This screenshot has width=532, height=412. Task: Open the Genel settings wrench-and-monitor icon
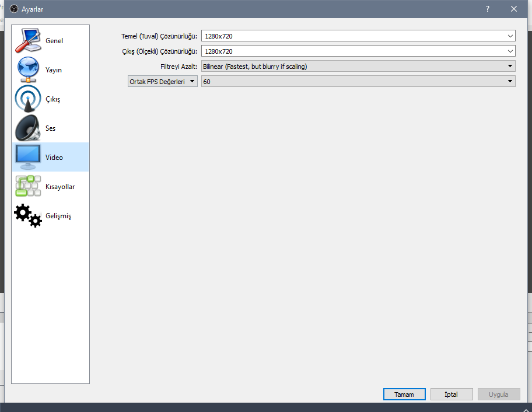click(28, 40)
